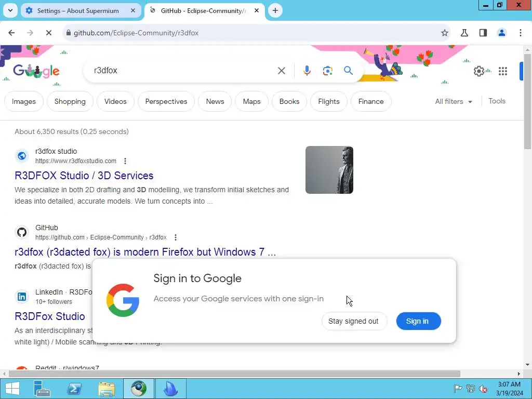Image resolution: width=532 pixels, height=399 pixels.
Task: Close the Settings – About Supermium tab
Action: [133, 11]
